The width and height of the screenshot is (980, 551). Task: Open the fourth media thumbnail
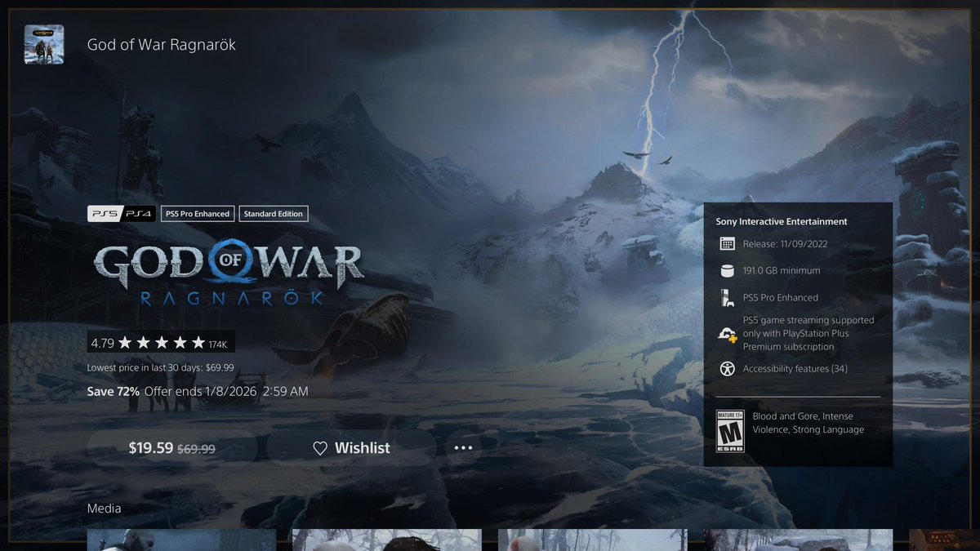coord(799,540)
